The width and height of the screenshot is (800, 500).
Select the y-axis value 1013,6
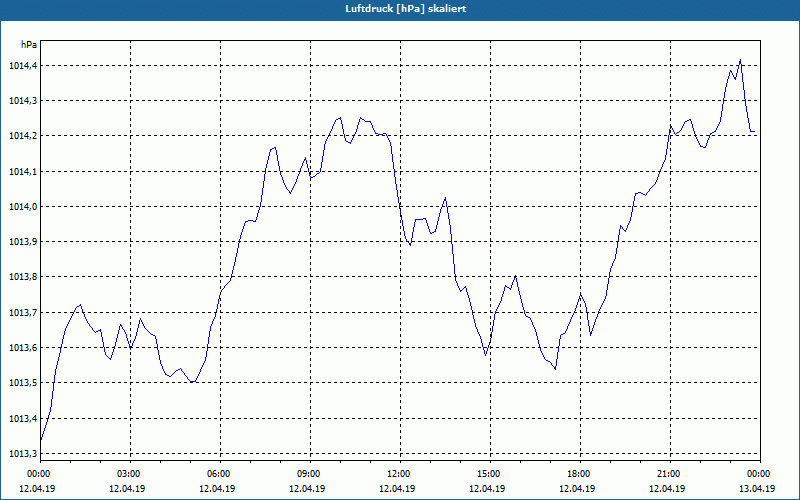point(23,347)
